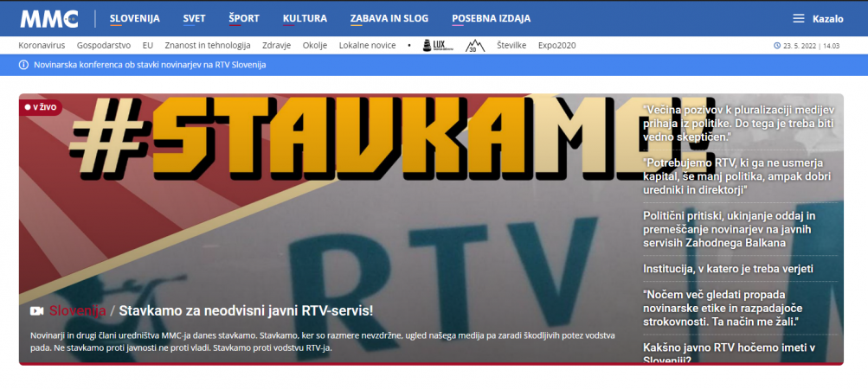Click the clock icon next to date
The image size is (868, 389).
point(776,45)
